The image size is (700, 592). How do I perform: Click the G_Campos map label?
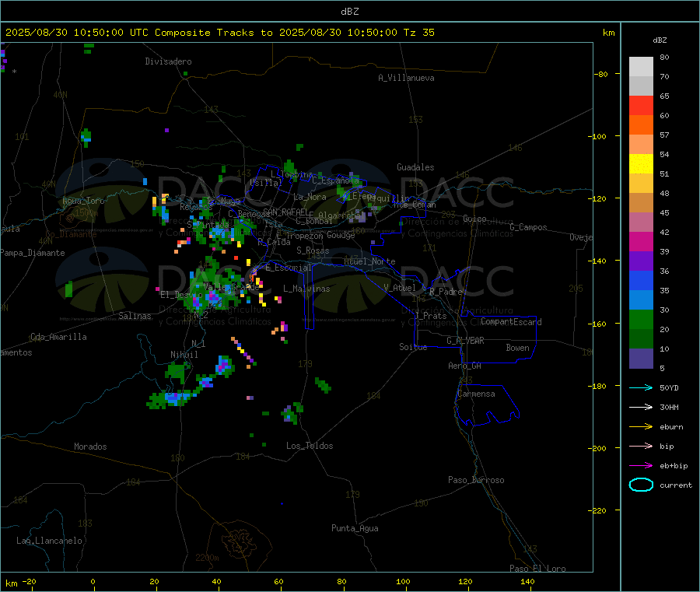pyautogui.click(x=529, y=227)
